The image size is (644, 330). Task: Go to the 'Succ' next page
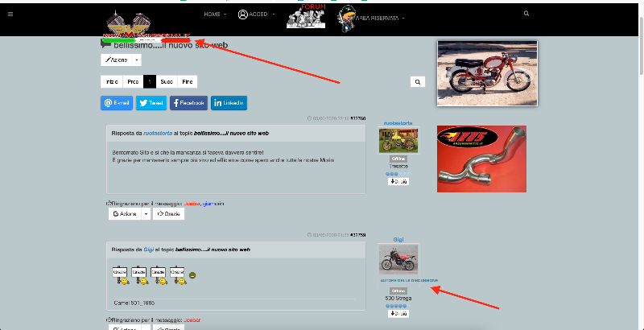[x=167, y=81]
